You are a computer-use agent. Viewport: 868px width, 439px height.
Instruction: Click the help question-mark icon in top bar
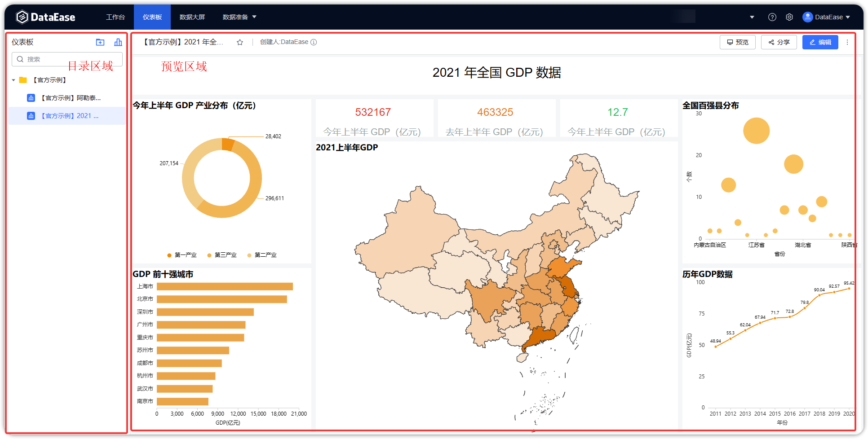772,17
